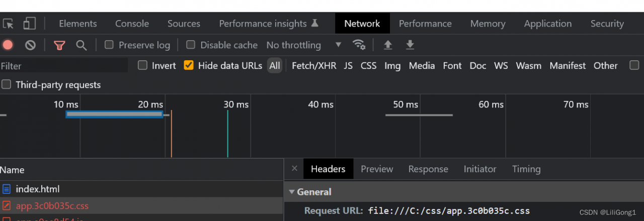Open the Timing tab in request details

(526, 169)
